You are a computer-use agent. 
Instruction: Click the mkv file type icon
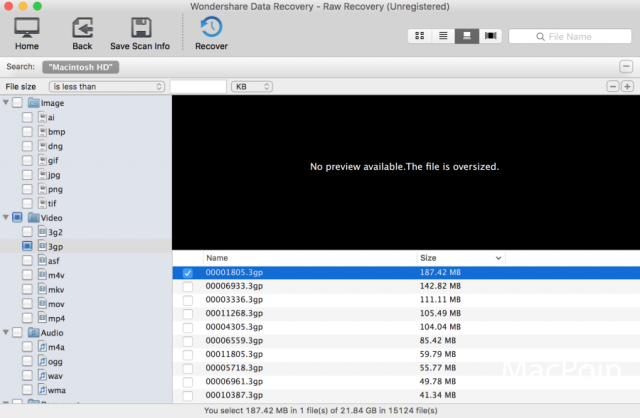[x=42, y=289]
